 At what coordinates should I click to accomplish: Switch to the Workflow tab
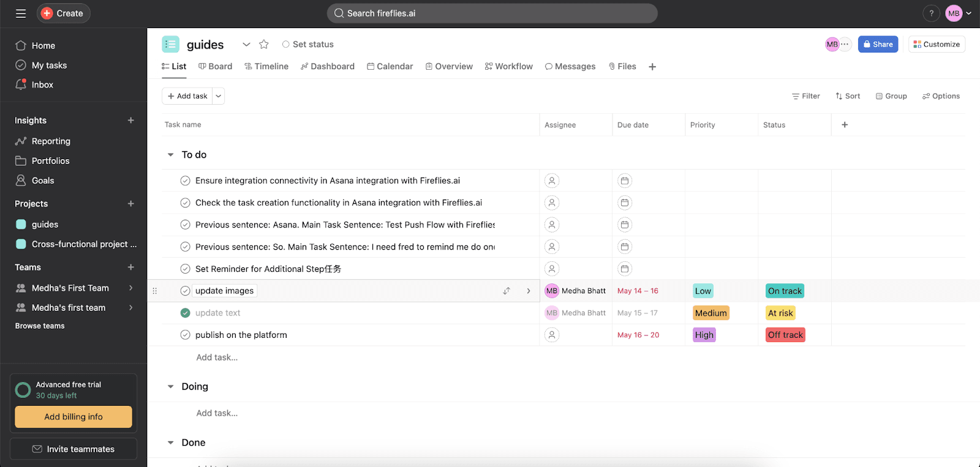(509, 67)
